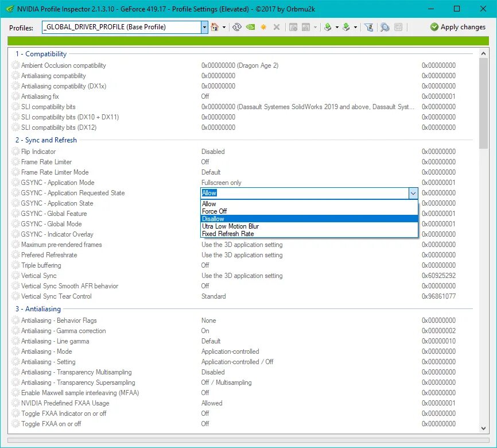Add application to profile icon
This screenshot has height=448, width=497.
[x=293, y=27]
